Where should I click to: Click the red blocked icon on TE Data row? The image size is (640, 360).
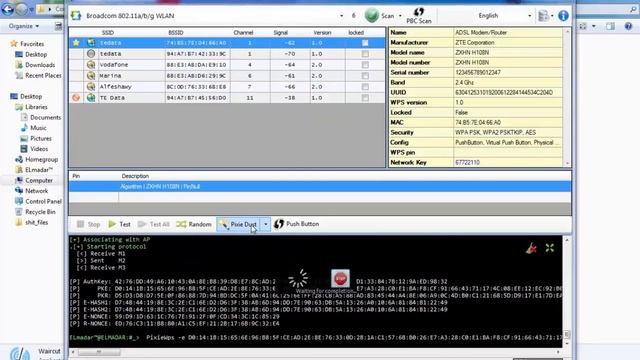(x=76, y=98)
